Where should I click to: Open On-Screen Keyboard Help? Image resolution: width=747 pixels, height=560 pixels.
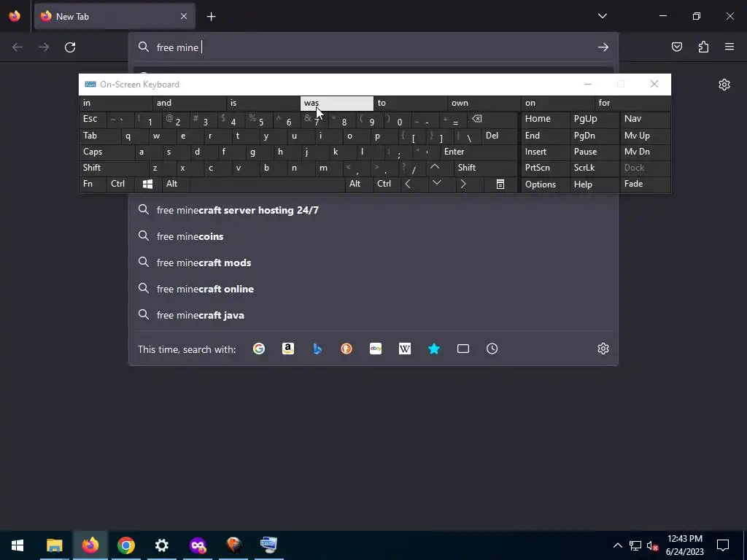point(595,184)
